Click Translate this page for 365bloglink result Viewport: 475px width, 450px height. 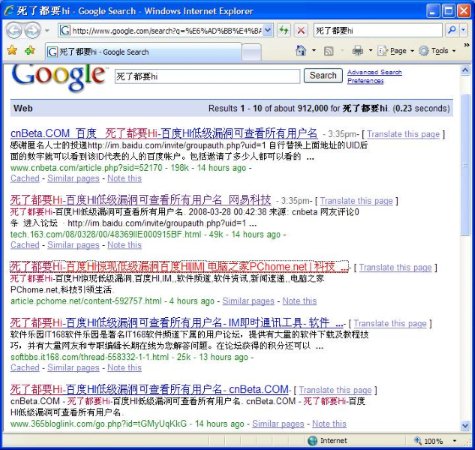[x=335, y=390]
